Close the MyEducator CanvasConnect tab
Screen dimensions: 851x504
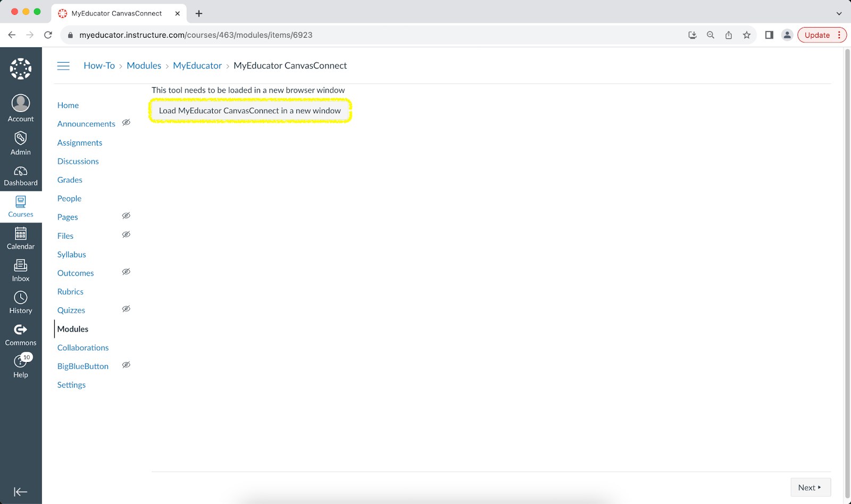click(178, 13)
